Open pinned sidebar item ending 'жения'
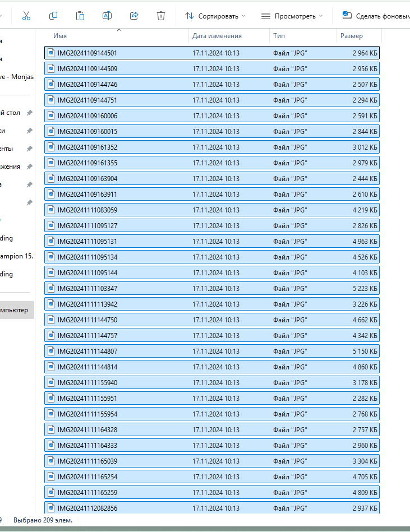 point(10,166)
